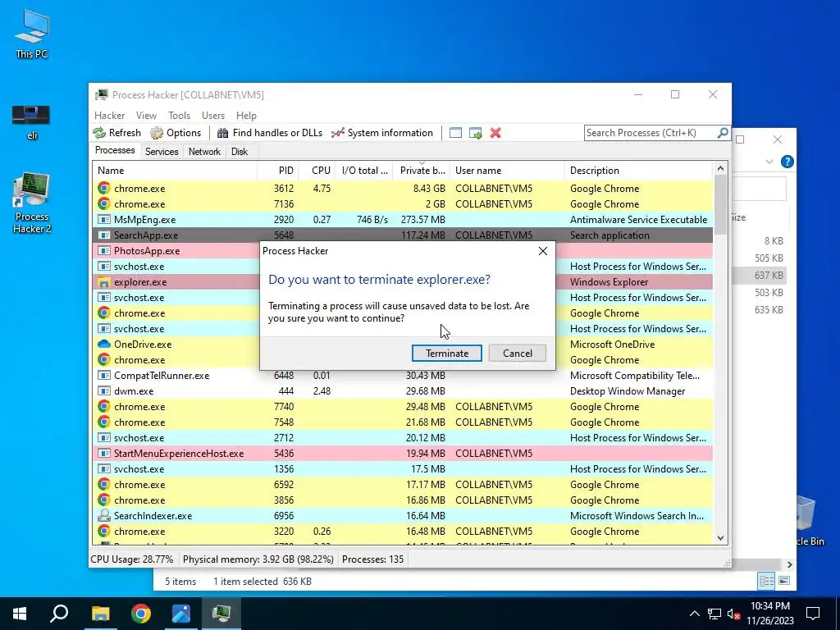Open the Tools menu
The image size is (840, 630).
click(x=179, y=115)
